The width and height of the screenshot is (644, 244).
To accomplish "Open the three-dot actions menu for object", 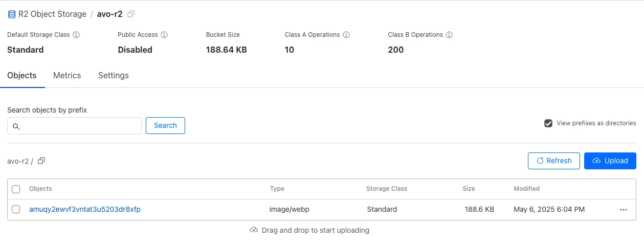I will (623, 210).
